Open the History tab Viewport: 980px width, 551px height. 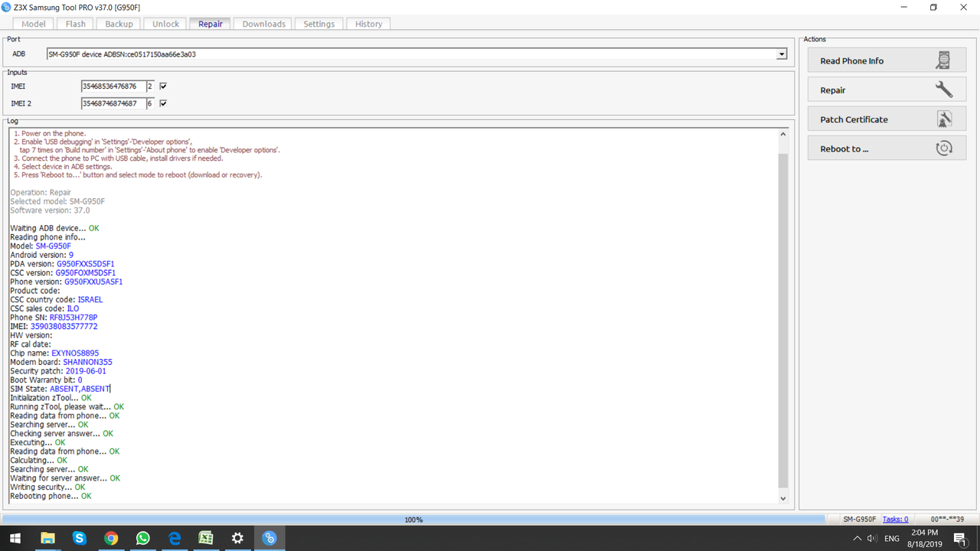(368, 24)
